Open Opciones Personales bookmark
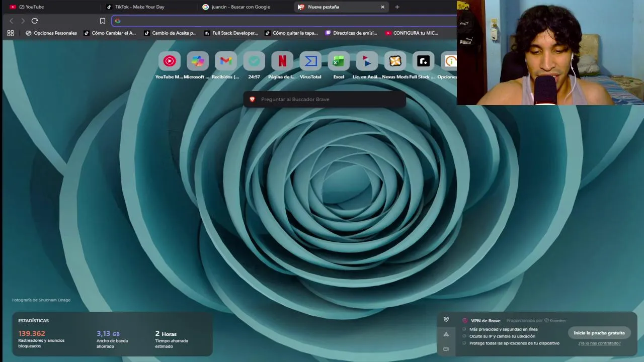The image size is (644, 362). click(51, 33)
